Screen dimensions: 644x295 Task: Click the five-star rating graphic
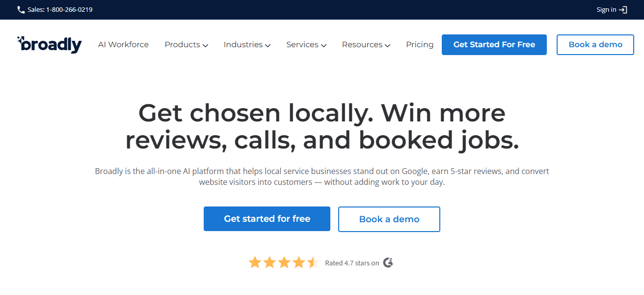pyautogui.click(x=284, y=263)
